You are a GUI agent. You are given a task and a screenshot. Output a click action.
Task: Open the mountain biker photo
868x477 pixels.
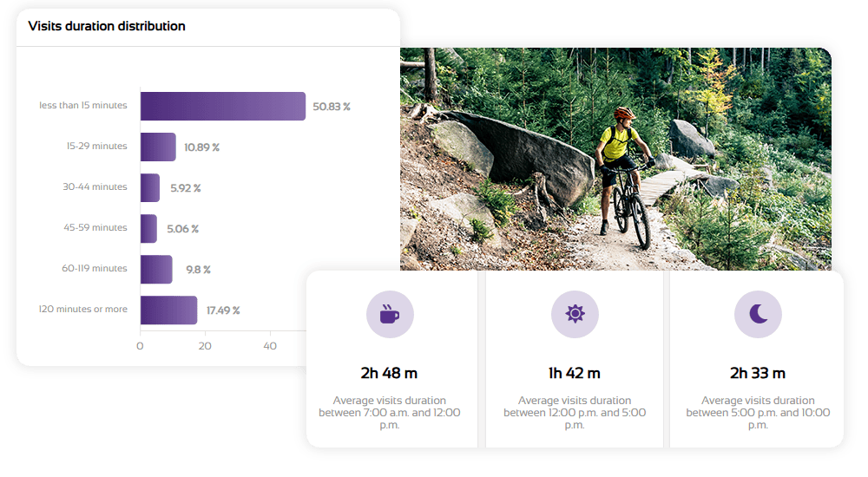click(x=615, y=156)
